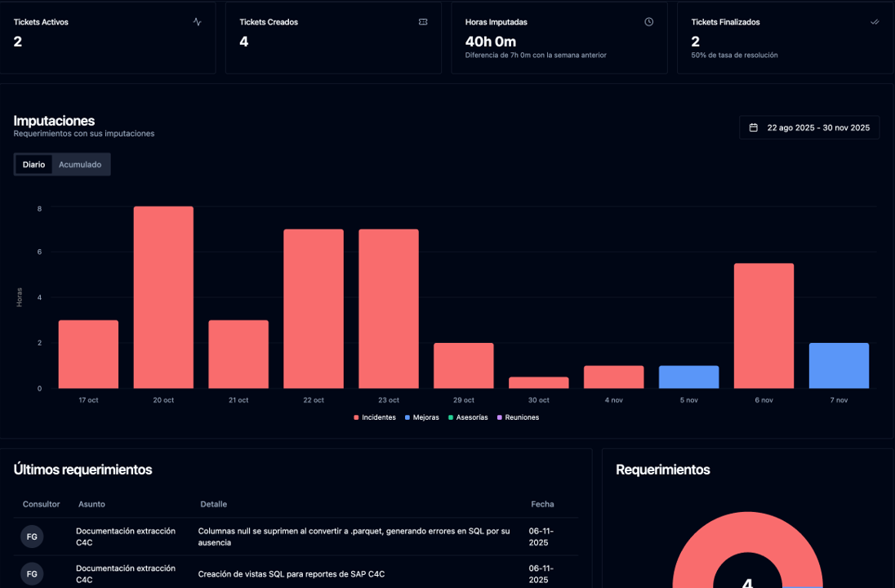Select the 22 oct red bar
This screenshot has height=588, width=895.
[314, 309]
